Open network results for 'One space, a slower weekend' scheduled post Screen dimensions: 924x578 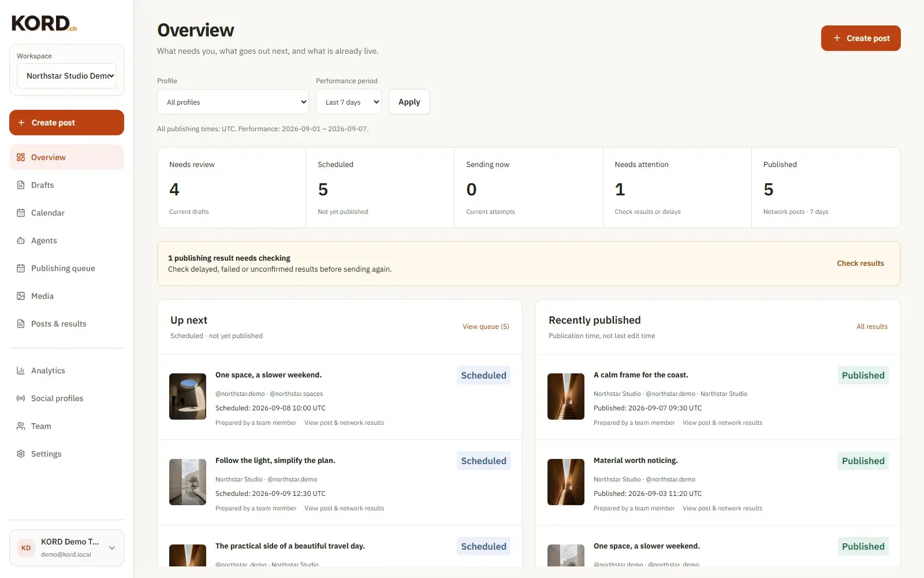(x=344, y=423)
